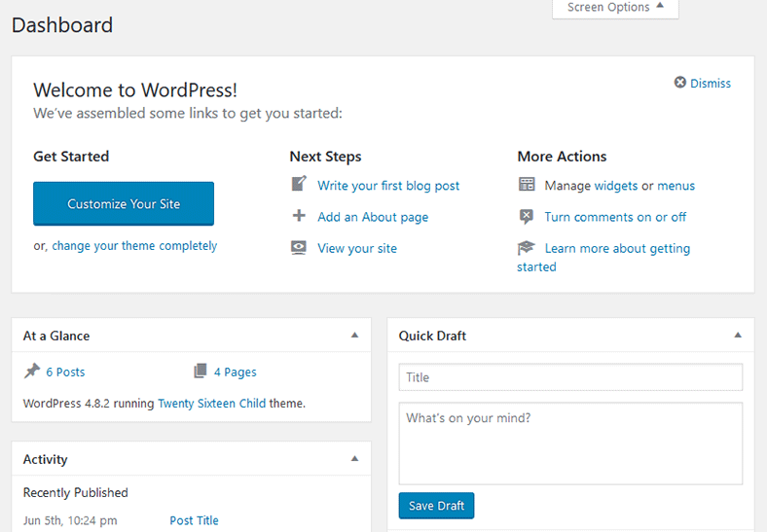Image resolution: width=767 pixels, height=532 pixels.
Task: Open the menus link
Action: point(676,186)
